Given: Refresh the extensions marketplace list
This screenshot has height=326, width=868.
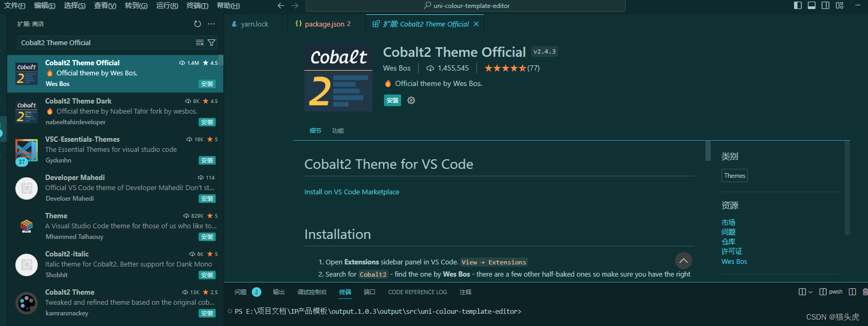Looking at the screenshot, I should click(198, 24).
